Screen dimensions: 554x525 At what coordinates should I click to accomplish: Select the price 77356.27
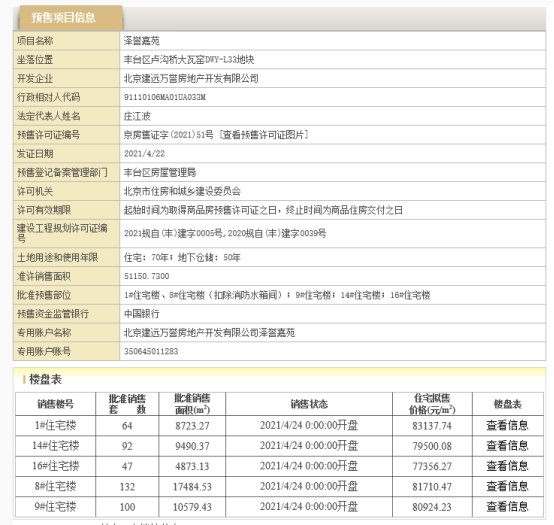tap(432, 466)
